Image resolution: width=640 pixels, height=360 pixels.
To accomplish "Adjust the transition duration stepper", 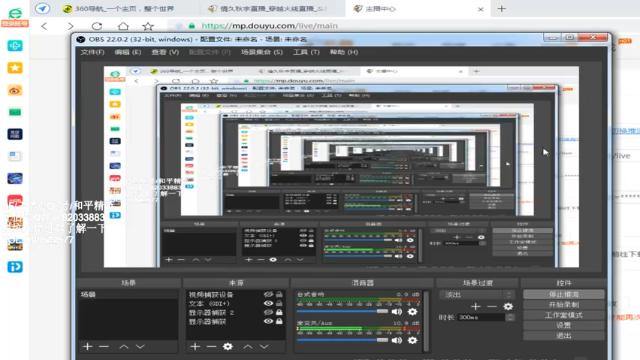I will 510,317.
